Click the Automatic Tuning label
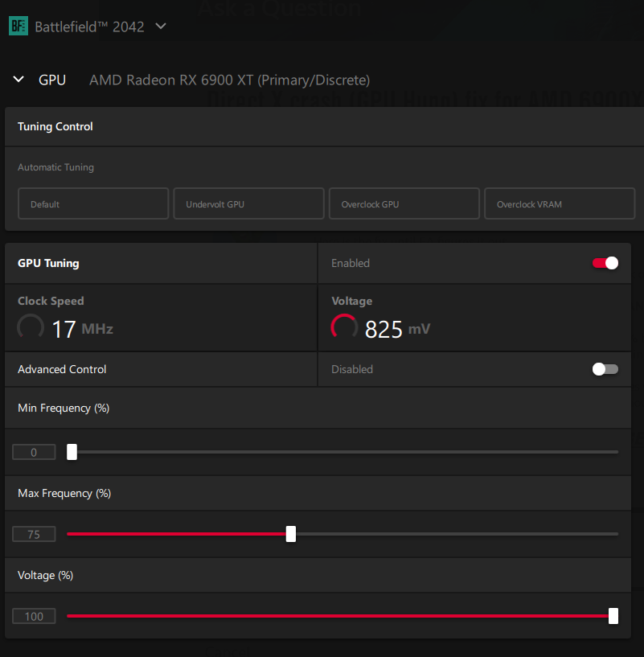Image resolution: width=644 pixels, height=657 pixels. 55,167
